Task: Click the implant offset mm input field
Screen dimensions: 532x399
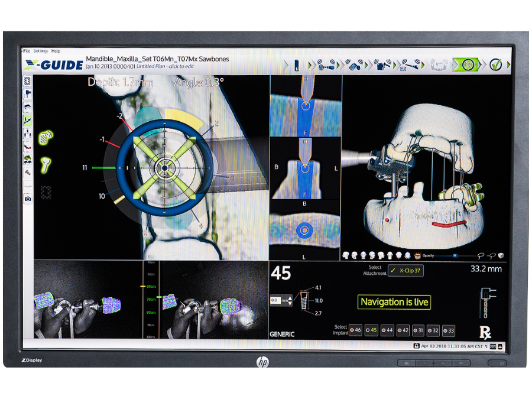Action: [x=275, y=300]
